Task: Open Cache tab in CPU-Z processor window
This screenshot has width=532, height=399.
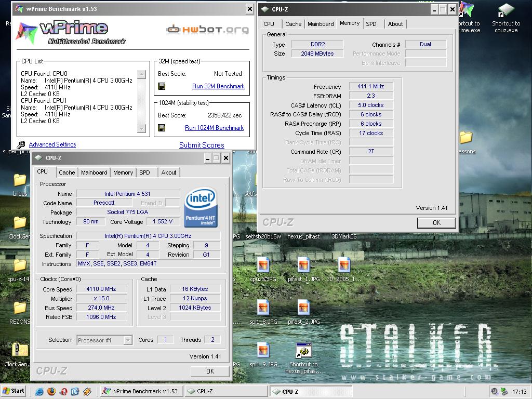Action: pyautogui.click(x=67, y=172)
